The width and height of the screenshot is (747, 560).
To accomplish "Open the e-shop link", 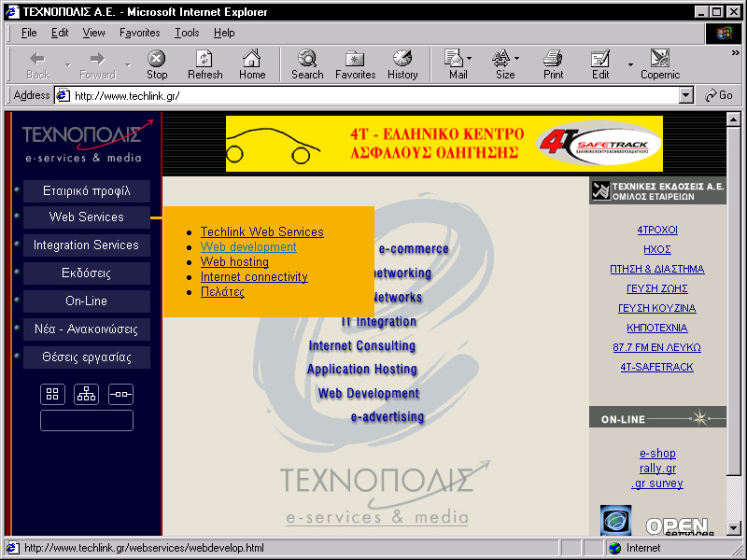I will click(657, 454).
